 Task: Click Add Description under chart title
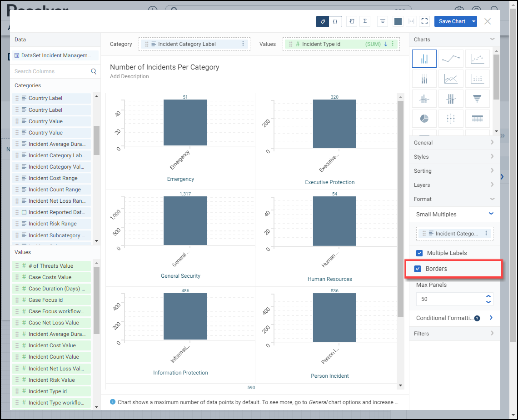pyautogui.click(x=129, y=76)
